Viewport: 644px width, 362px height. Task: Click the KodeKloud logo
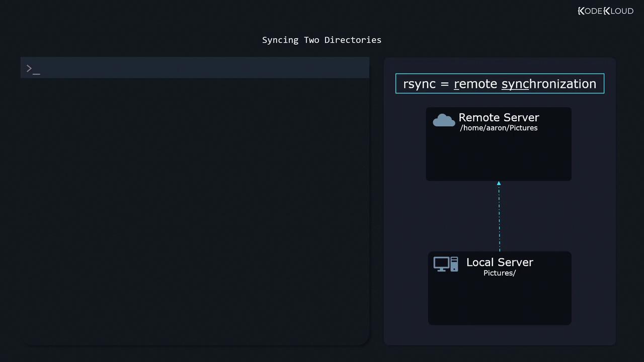(605, 11)
